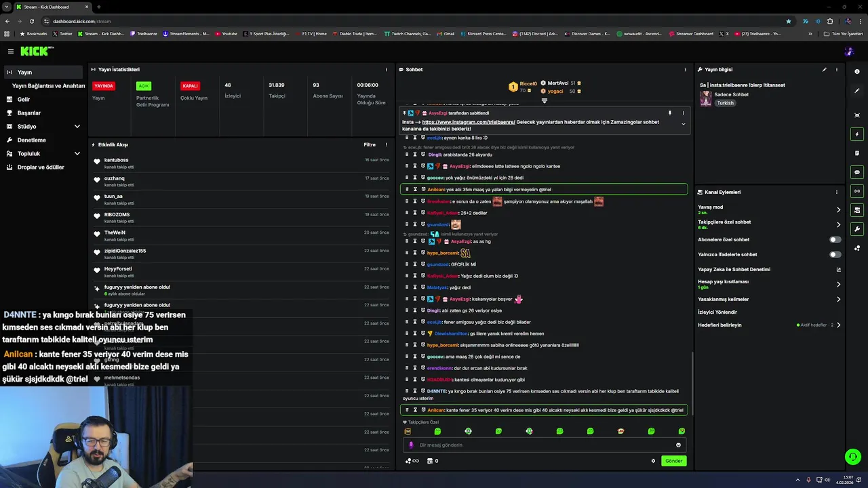This screenshot has height=488, width=868.
Task: Open chat settings gear near Gönder
Action: (x=653, y=461)
